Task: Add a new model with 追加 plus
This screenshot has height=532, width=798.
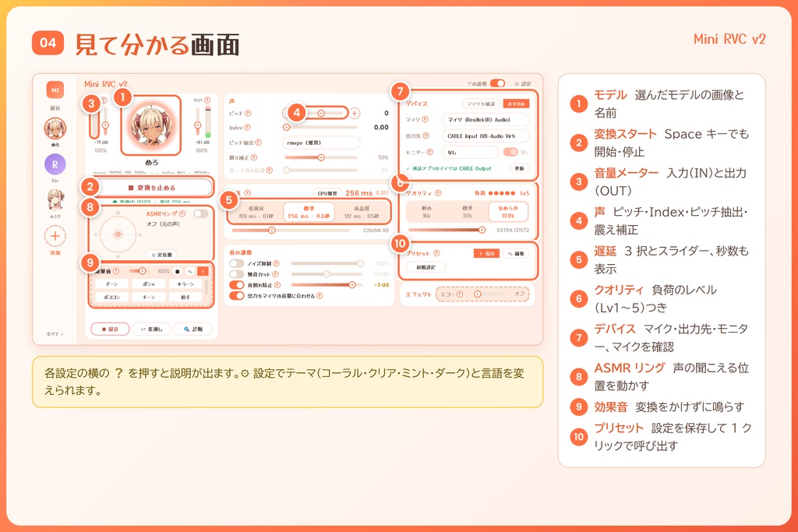Action: click(x=55, y=236)
